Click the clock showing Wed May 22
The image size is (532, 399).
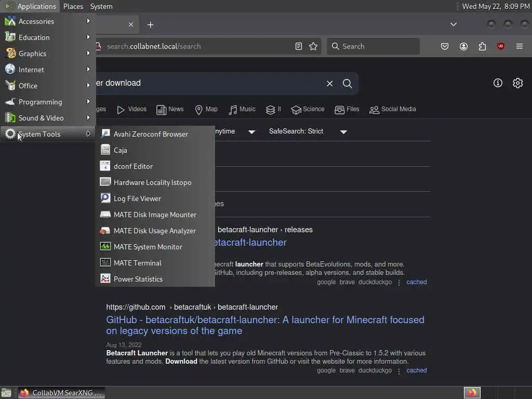tap(496, 6)
